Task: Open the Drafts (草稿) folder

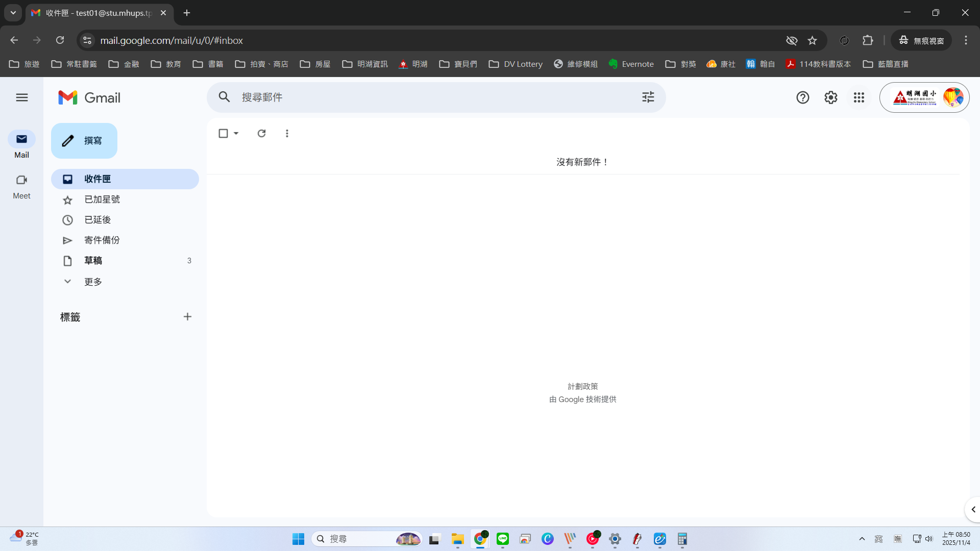Action: pyautogui.click(x=93, y=261)
